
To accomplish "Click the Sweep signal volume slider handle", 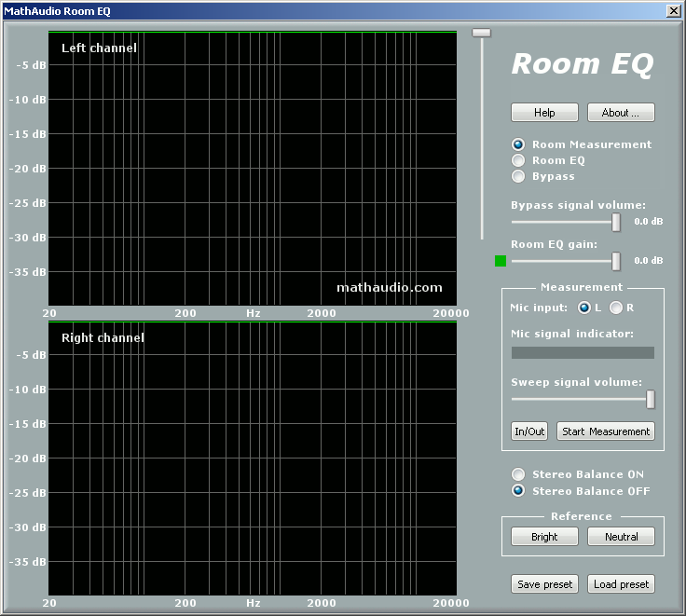I will tap(651, 400).
